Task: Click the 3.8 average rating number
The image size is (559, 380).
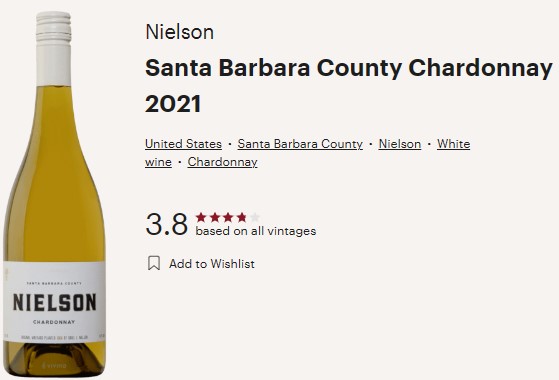Action: (166, 224)
